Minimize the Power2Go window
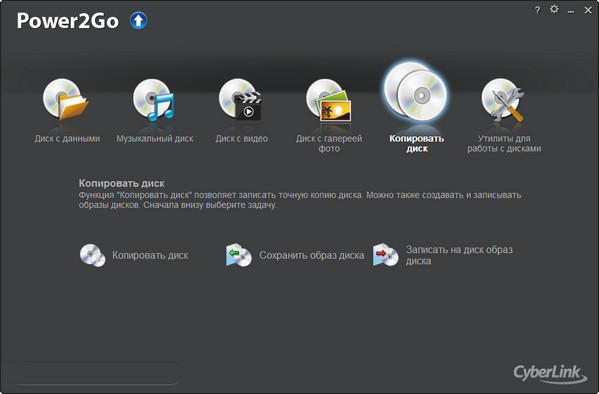 pos(571,11)
